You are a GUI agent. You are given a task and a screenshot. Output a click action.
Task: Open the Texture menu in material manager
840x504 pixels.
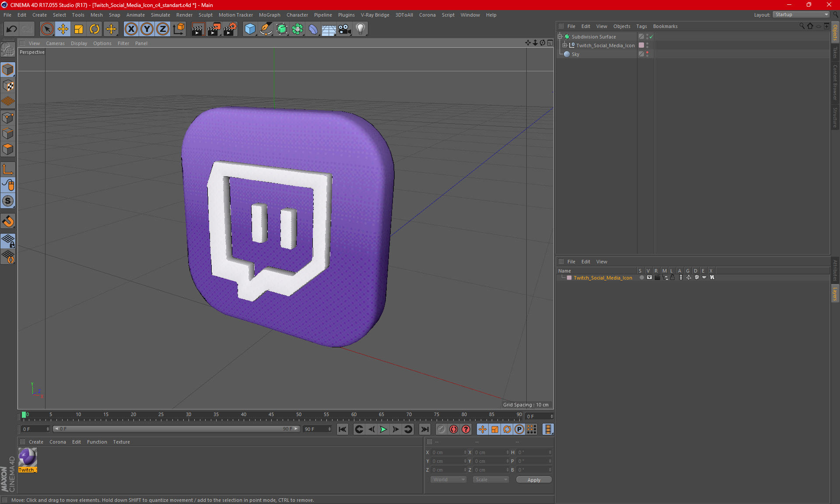point(121,442)
